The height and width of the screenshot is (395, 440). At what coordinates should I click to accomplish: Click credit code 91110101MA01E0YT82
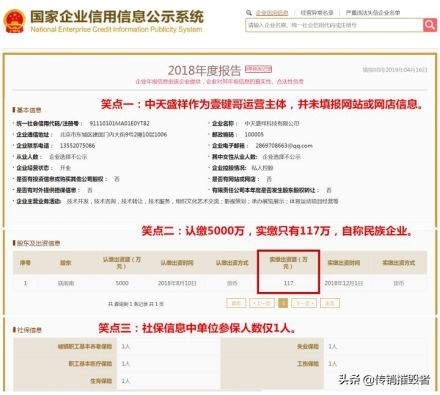[119, 123]
